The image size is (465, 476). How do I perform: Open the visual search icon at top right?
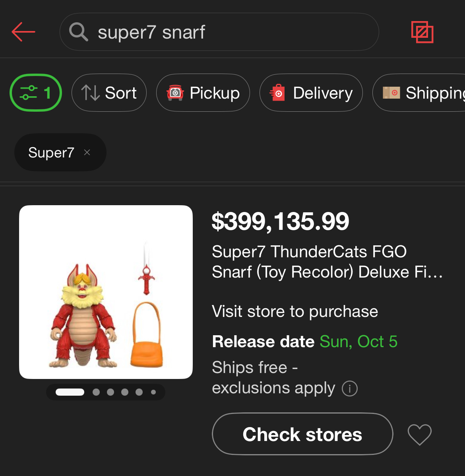coord(422,32)
